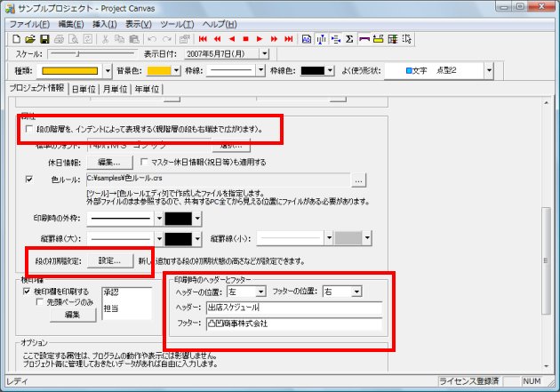The width and height of the screenshot is (560, 392).
Task: Toggle the 検印欄を印刷する checkbox
Action: point(26,292)
